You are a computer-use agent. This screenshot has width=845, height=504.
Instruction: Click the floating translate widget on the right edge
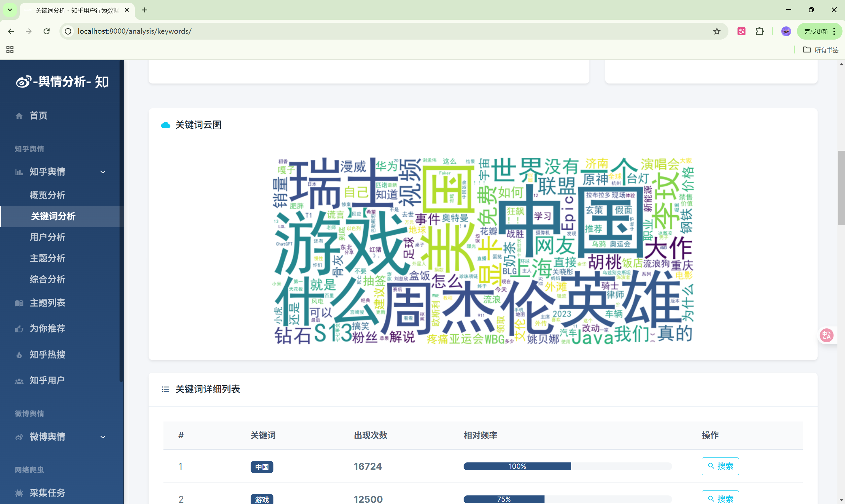point(826,336)
